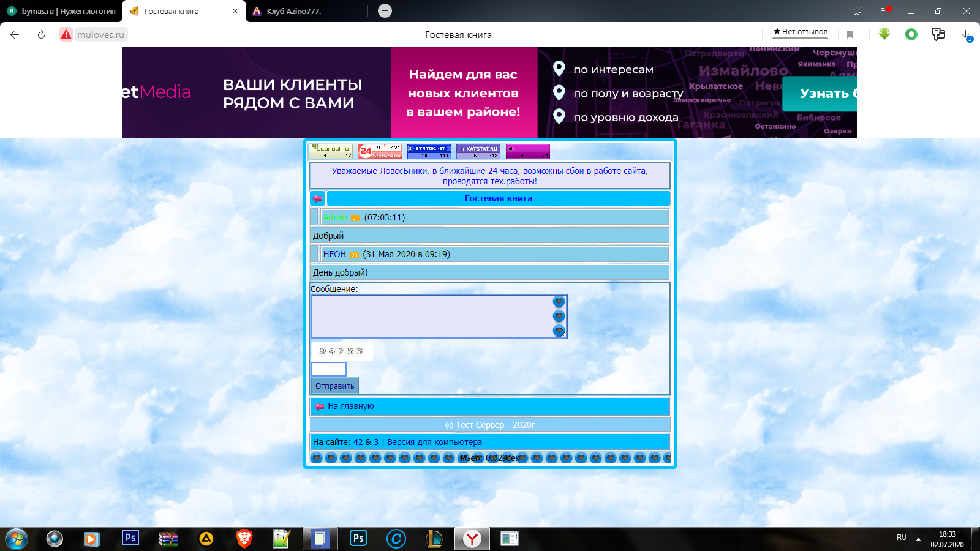Image resolution: width=980 pixels, height=551 pixels.
Task: Open the Stats24.Ru counter badge
Action: [380, 151]
